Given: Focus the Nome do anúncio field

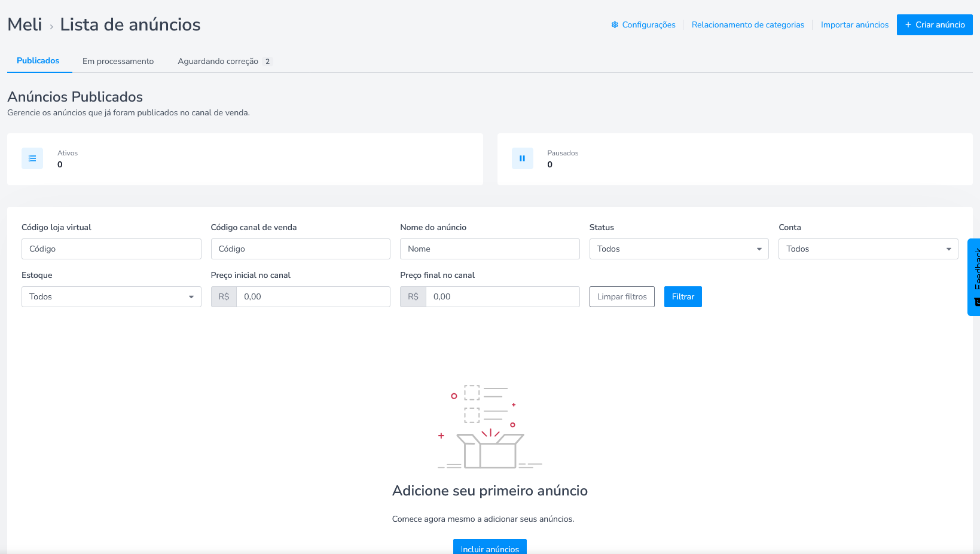Looking at the screenshot, I should (x=490, y=249).
